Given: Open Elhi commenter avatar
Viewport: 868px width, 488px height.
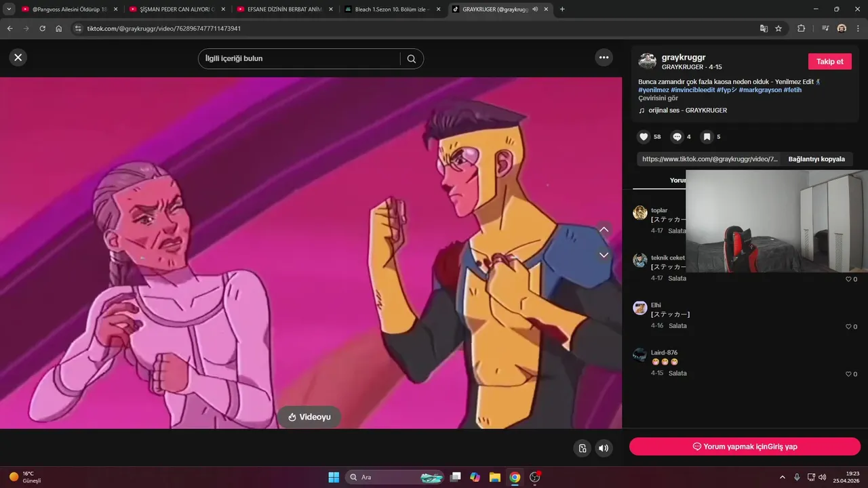Looking at the screenshot, I should pyautogui.click(x=640, y=308).
